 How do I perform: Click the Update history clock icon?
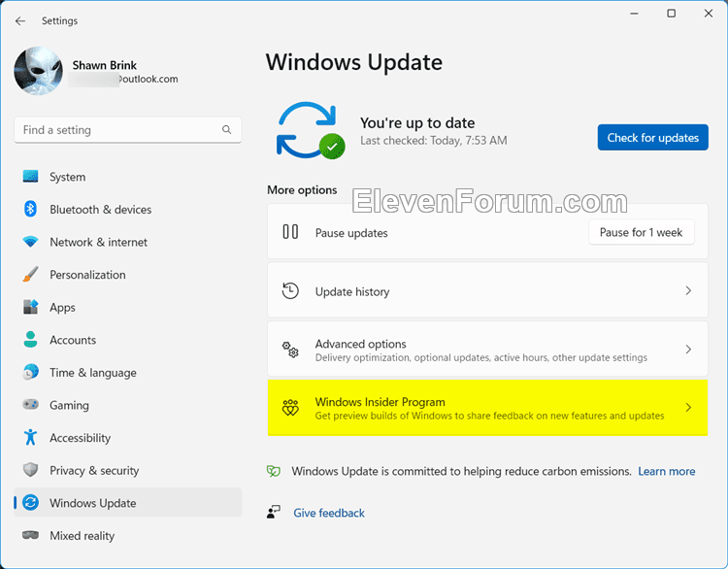click(x=290, y=290)
